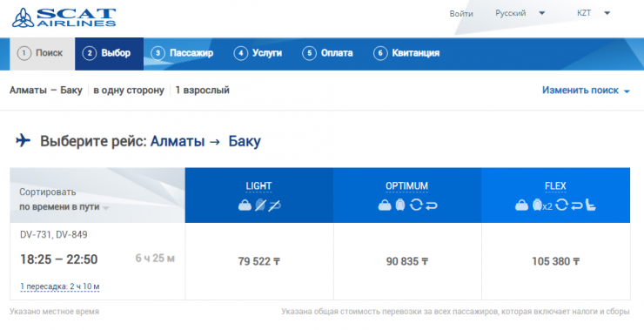
Task: Go to step 1 Поиск
Action: (43, 53)
